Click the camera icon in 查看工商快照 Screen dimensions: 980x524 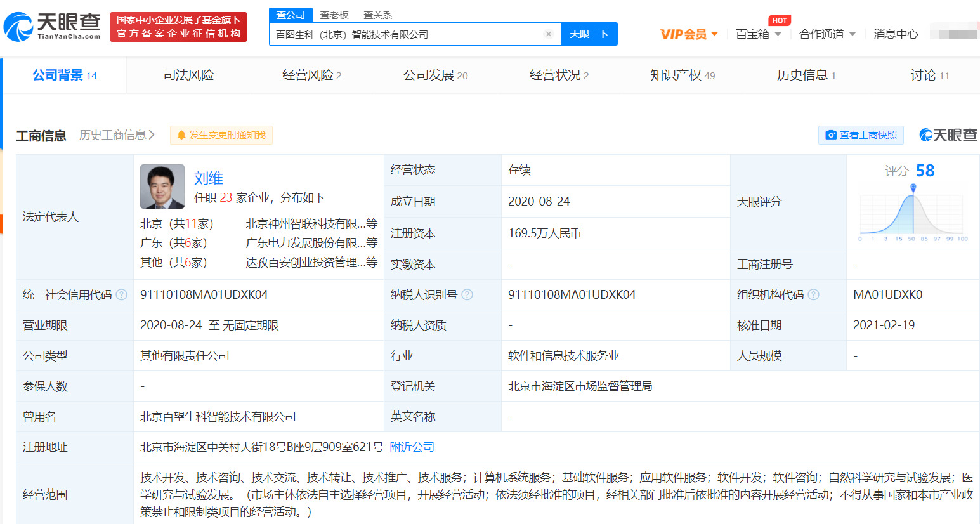830,135
